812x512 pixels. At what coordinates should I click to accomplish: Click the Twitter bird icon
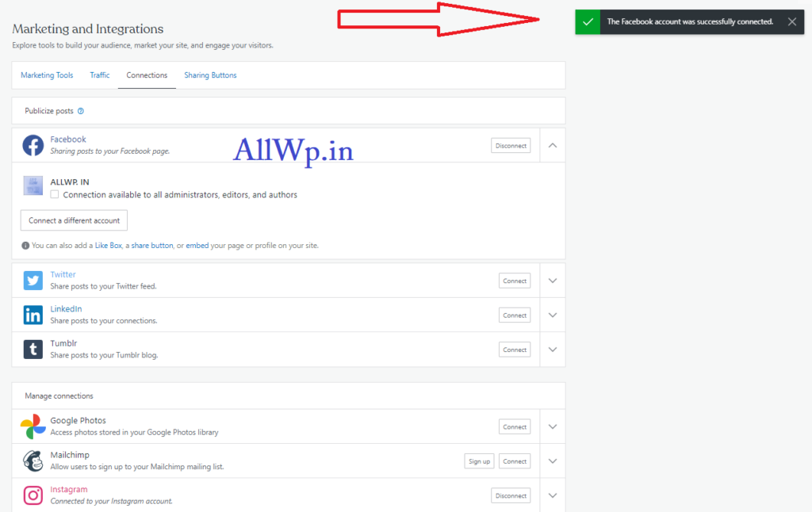(33, 281)
